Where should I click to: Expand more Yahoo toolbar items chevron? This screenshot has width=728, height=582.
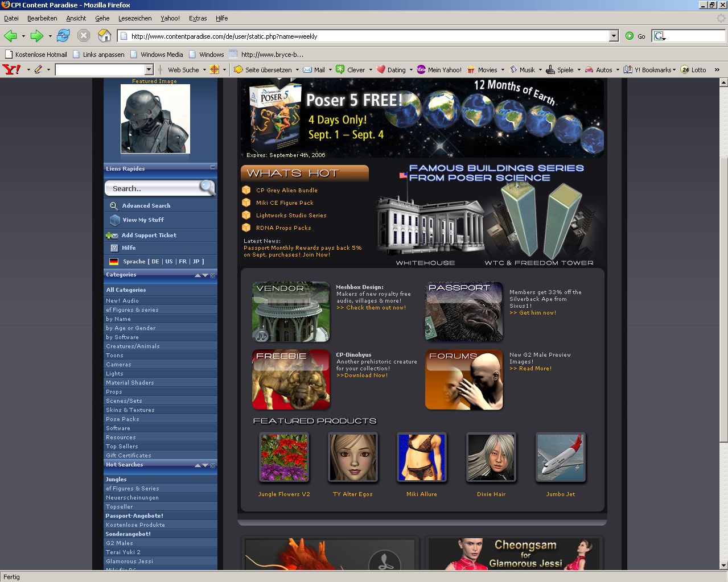[x=717, y=69]
